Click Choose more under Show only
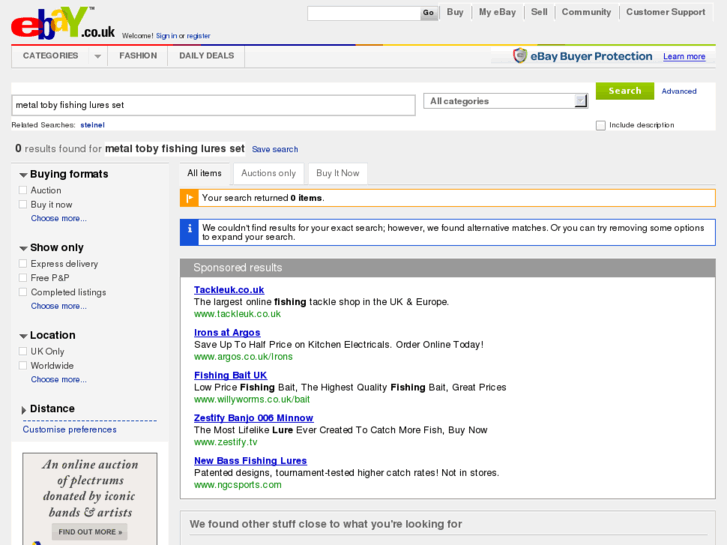 click(x=58, y=306)
